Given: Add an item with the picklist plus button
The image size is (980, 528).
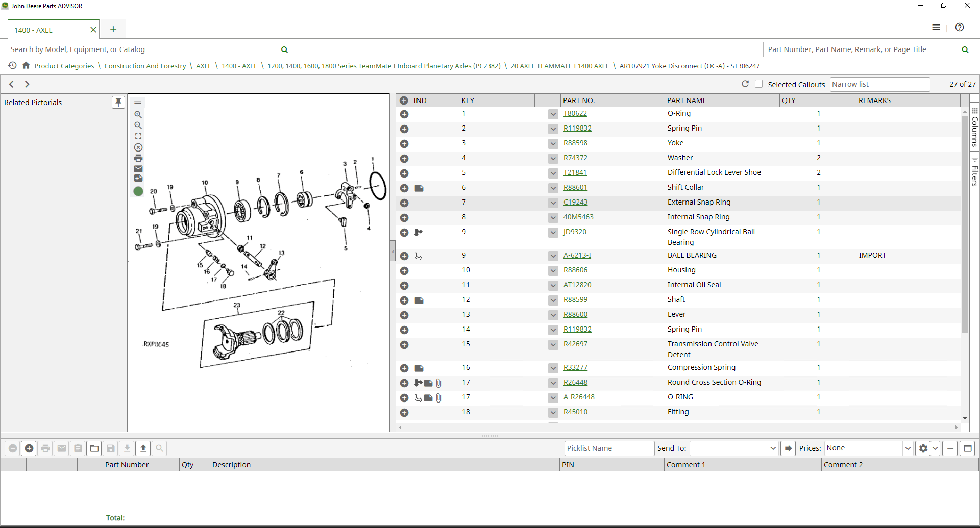Looking at the screenshot, I should (x=29, y=448).
